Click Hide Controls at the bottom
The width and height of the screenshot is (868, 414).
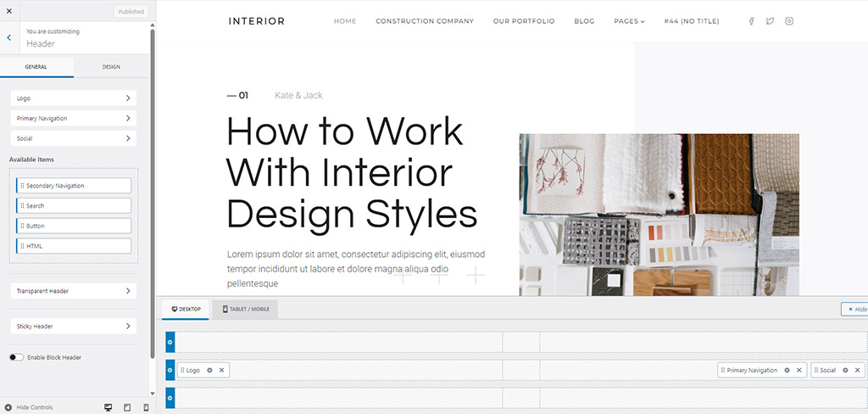[x=29, y=408]
